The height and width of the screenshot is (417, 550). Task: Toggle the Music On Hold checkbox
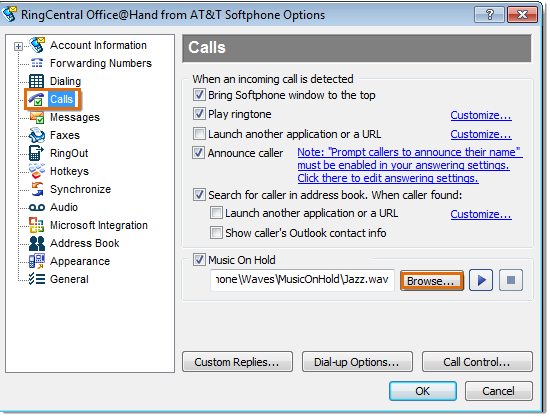pos(199,260)
